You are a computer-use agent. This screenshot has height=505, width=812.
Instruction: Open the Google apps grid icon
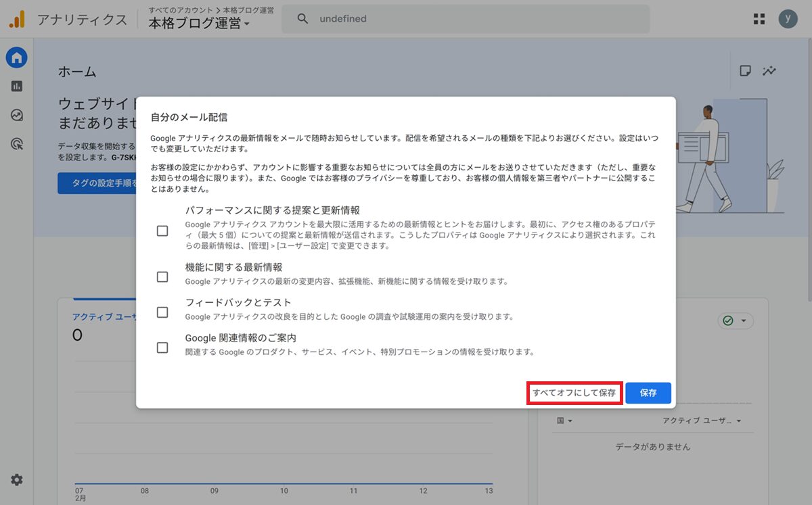[759, 19]
